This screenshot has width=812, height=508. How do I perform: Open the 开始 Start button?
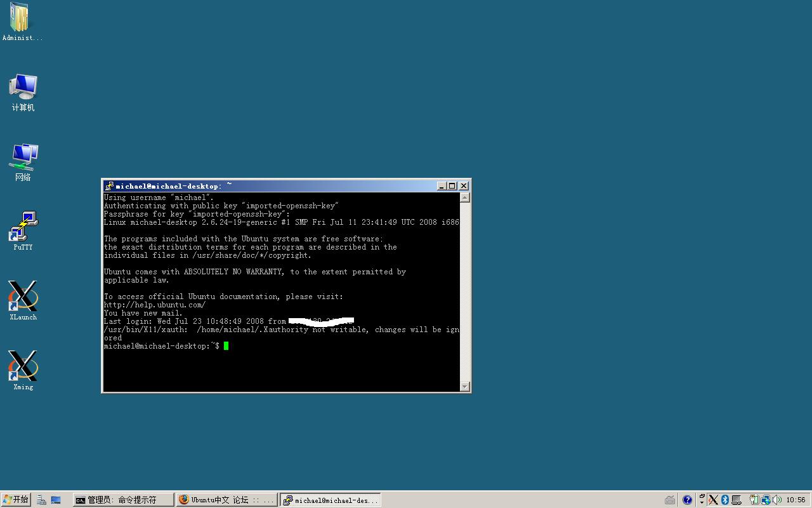pyautogui.click(x=16, y=500)
